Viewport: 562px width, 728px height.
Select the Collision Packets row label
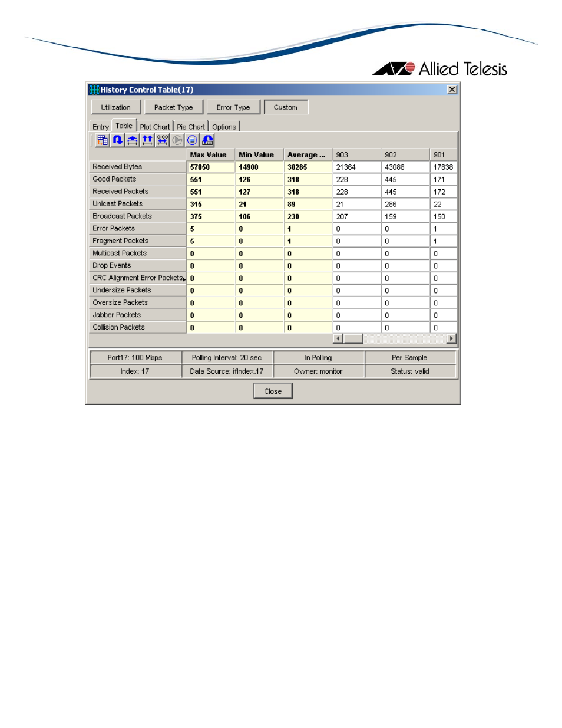(138, 328)
